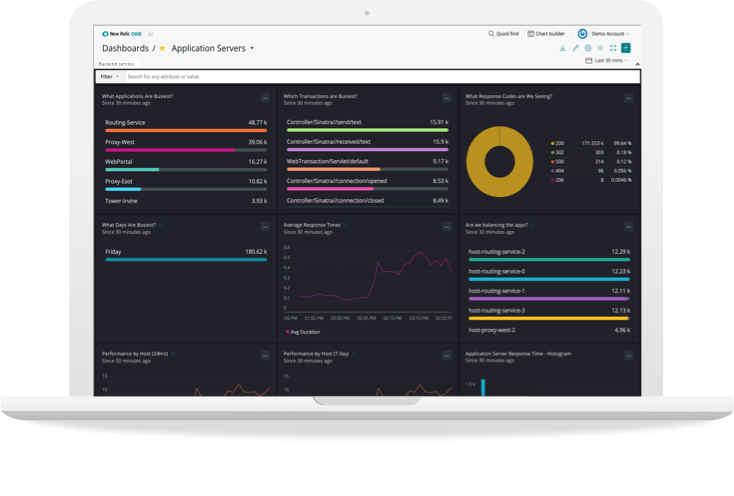Click the pencil edit dashboard icon
Image resolution: width=734 pixels, height=496 pixels.
[x=575, y=48]
